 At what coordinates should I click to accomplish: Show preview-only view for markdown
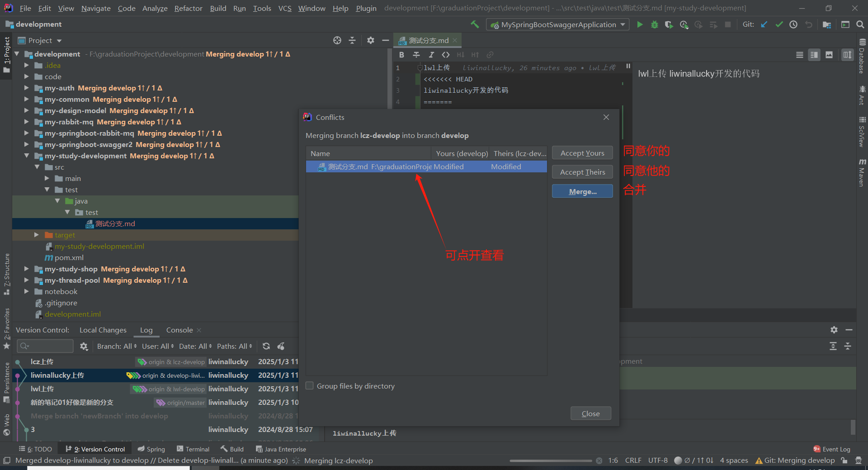tap(829, 55)
